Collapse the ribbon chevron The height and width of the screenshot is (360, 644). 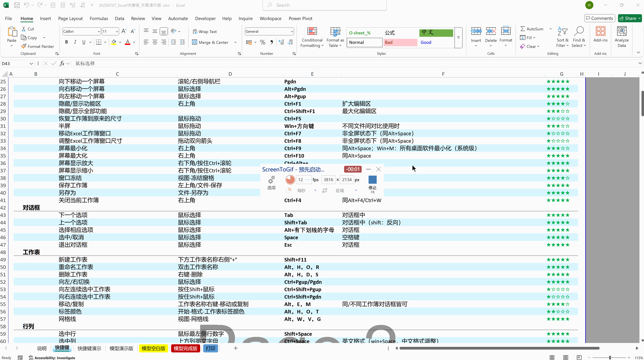point(638,52)
